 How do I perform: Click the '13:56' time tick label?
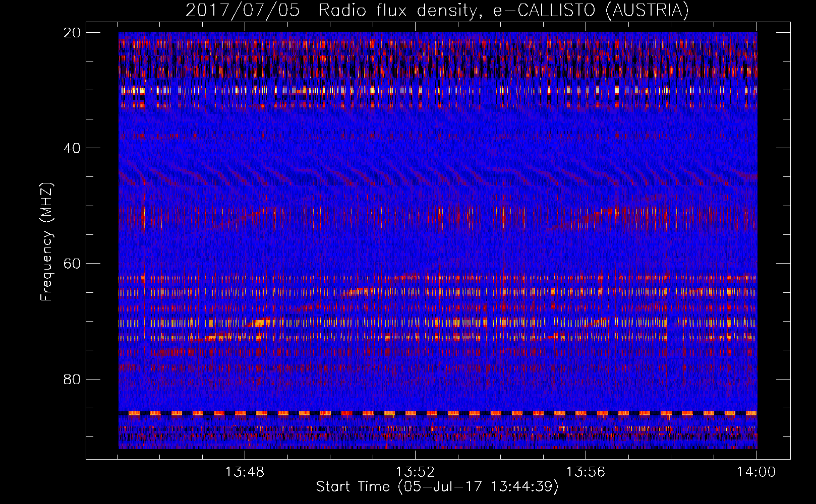586,472
